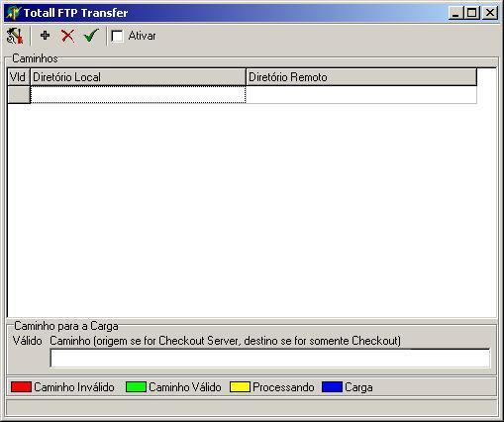Click the blue Carga swatch

click(x=332, y=387)
